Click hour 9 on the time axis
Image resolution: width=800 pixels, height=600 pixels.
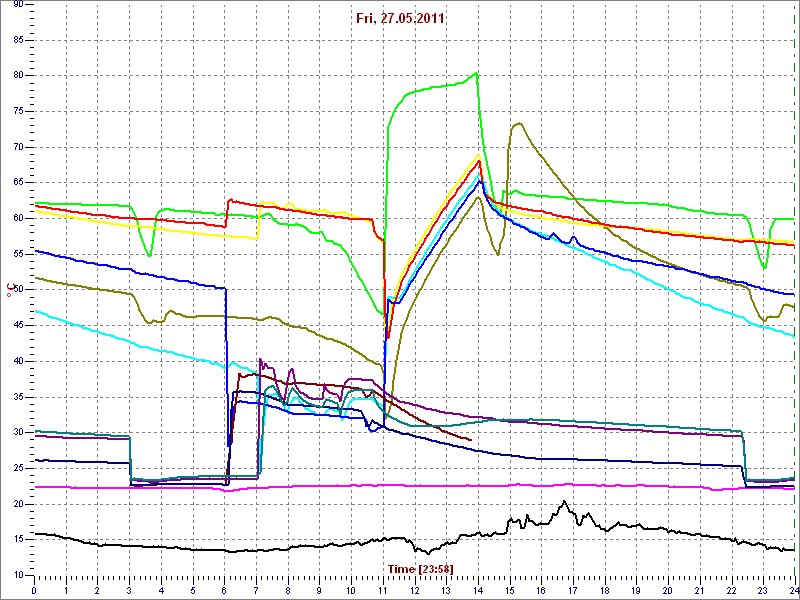pyautogui.click(x=319, y=590)
